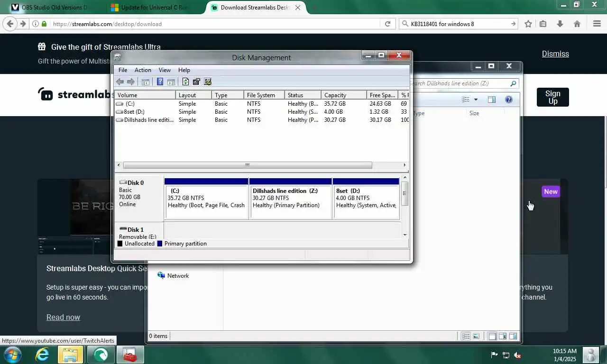
Task: Open Help via the blue question-mark toolbar icon
Action: point(160,82)
